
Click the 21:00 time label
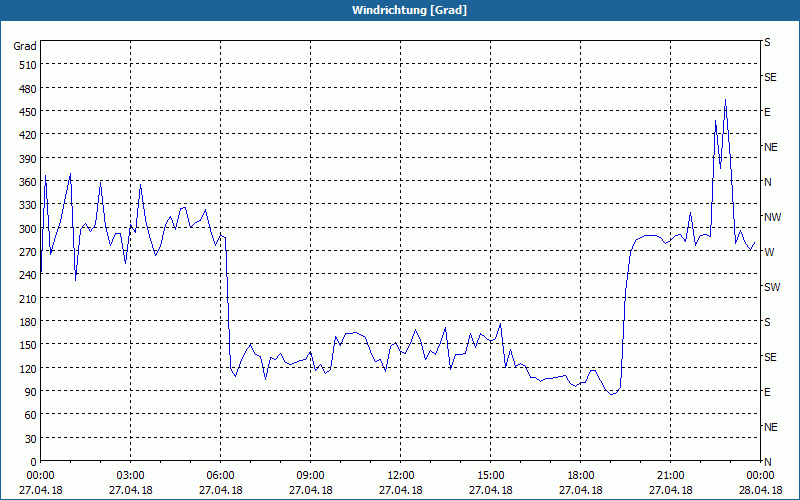pos(670,476)
